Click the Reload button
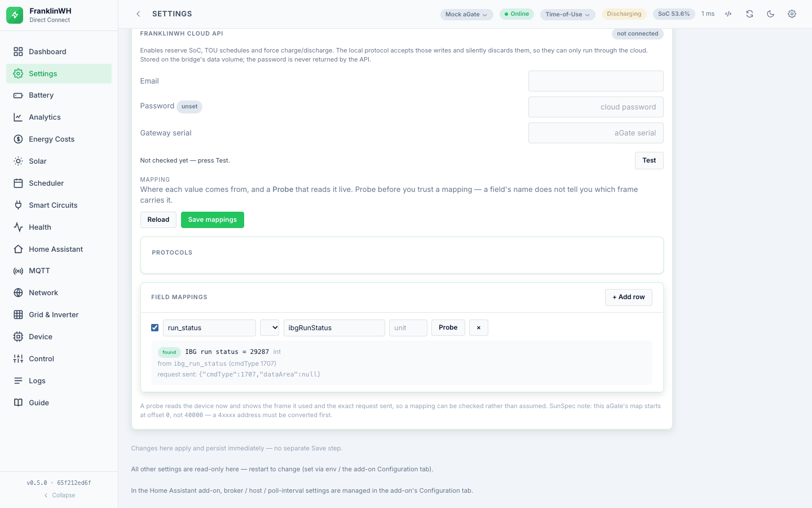 pos(158,220)
